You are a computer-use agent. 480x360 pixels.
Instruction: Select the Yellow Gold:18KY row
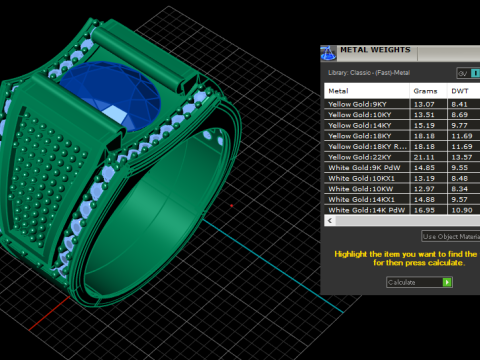(402, 136)
